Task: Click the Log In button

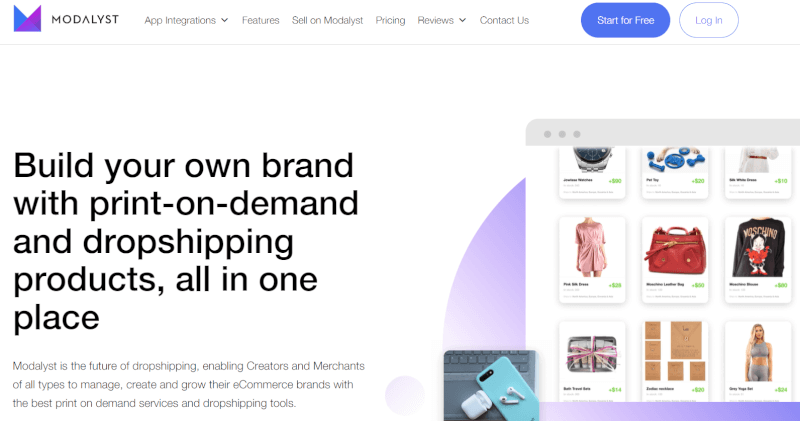Action: click(709, 20)
